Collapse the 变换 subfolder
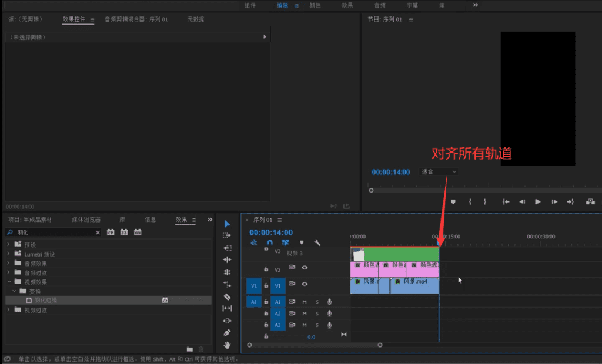Screen dimensions: 602x364 pyautogui.click(x=14, y=291)
